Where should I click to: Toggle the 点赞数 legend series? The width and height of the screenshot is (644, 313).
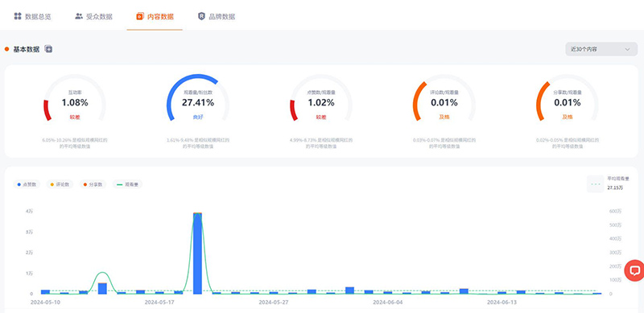click(x=27, y=184)
